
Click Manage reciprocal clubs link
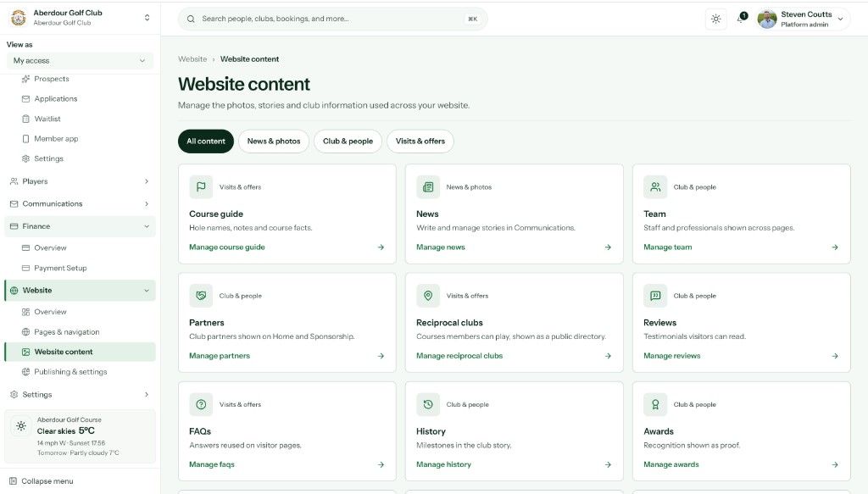click(459, 356)
